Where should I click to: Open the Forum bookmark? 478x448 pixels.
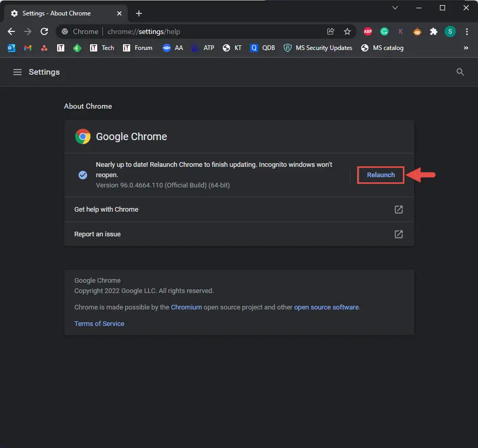pos(137,48)
